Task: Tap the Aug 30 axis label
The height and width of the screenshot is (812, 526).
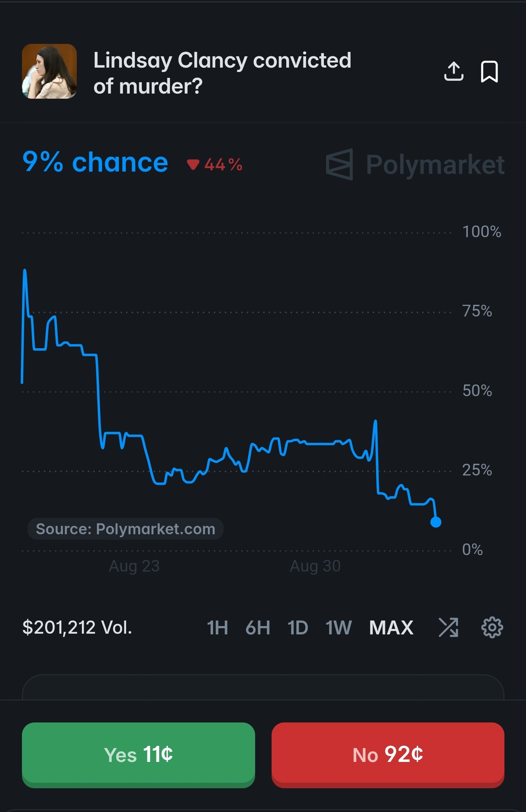Action: click(x=315, y=566)
